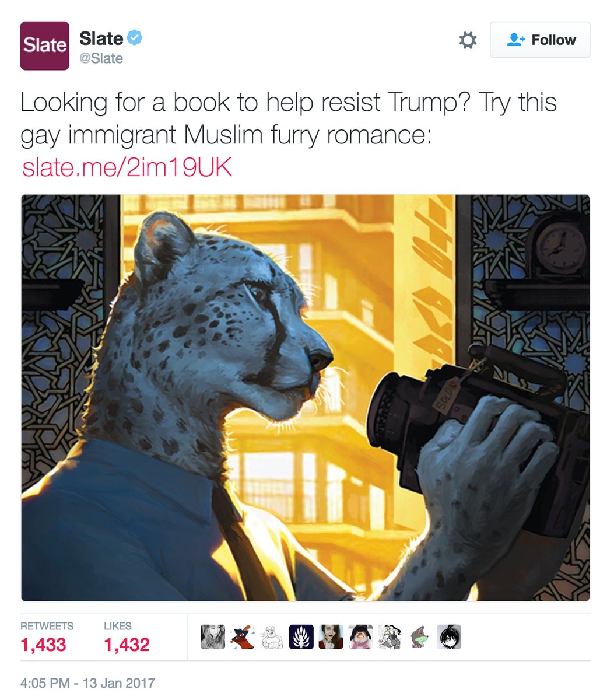The image size is (614, 700).
Task: Open the navy white-feather logo avatar
Action: pos(301,637)
